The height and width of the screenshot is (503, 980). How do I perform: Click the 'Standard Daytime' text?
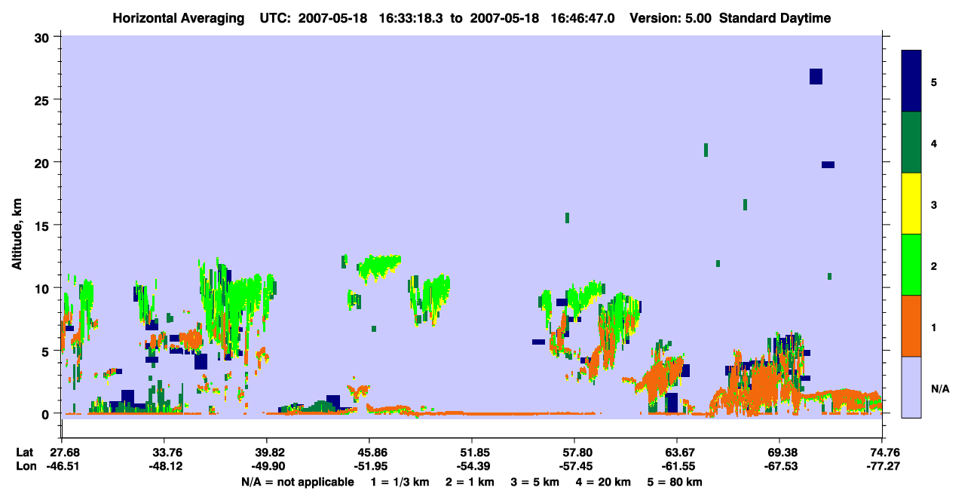pos(775,18)
